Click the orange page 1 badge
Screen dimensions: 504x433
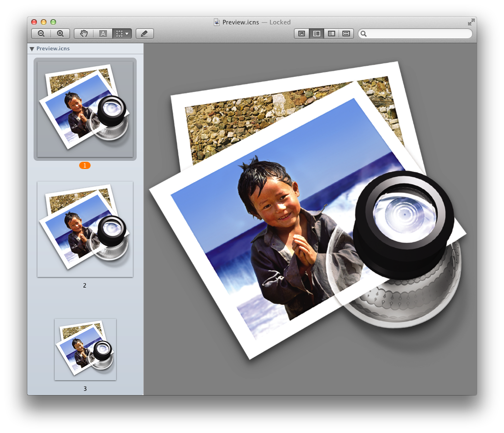[85, 165]
